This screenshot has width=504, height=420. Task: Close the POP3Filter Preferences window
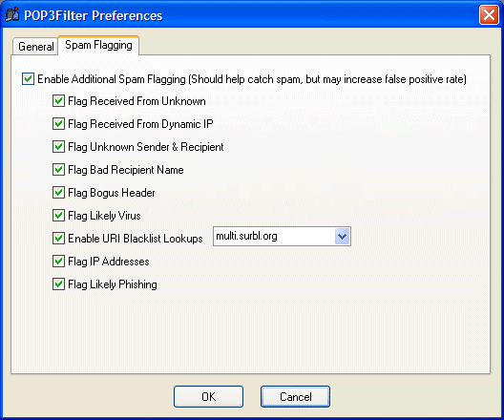click(x=489, y=14)
